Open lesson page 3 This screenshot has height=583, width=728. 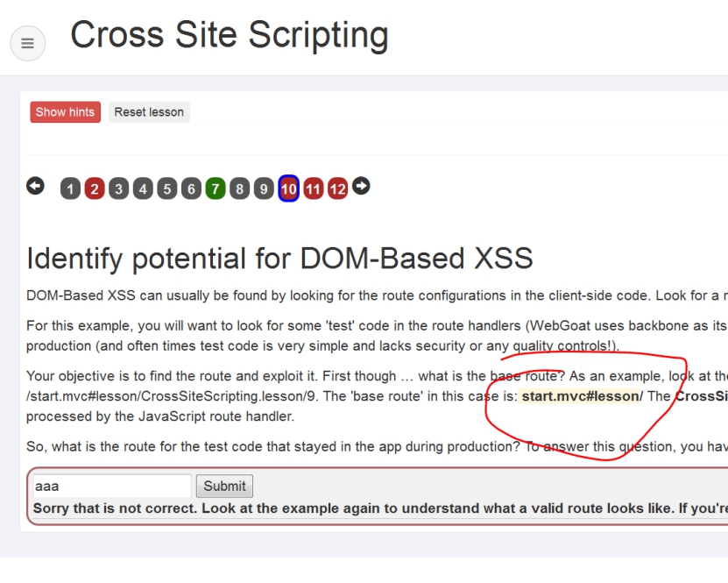point(119,189)
